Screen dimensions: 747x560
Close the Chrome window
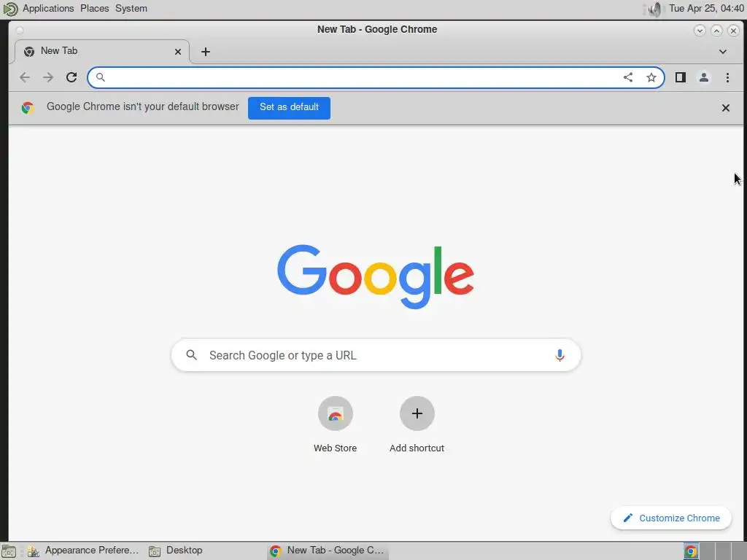733,31
